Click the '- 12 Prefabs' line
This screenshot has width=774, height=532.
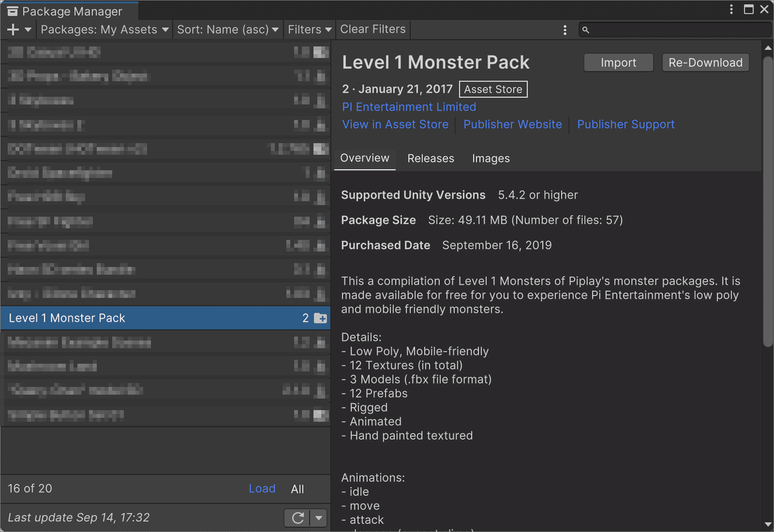375,393
